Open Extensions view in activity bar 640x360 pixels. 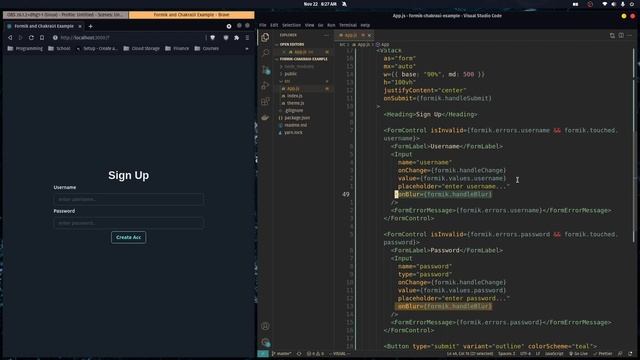(x=265, y=101)
